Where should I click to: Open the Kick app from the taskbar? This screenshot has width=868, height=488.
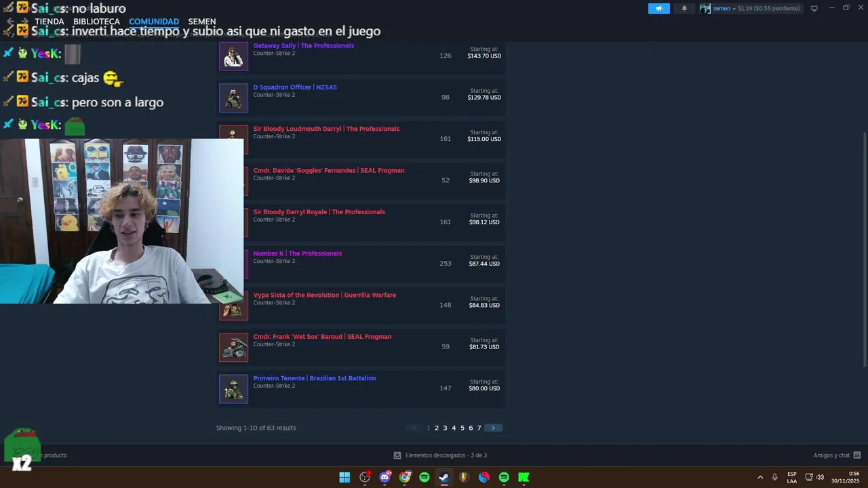(x=524, y=477)
